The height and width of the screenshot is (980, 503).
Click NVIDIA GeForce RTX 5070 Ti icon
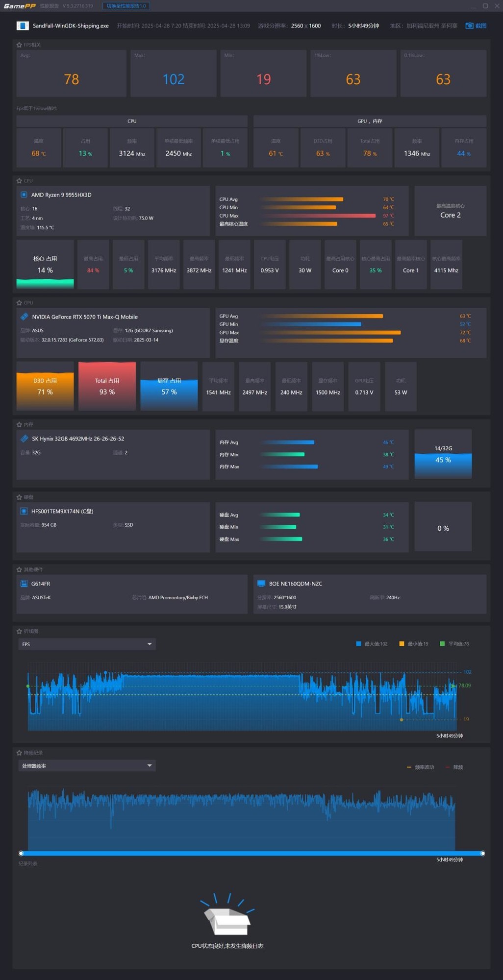[24, 317]
